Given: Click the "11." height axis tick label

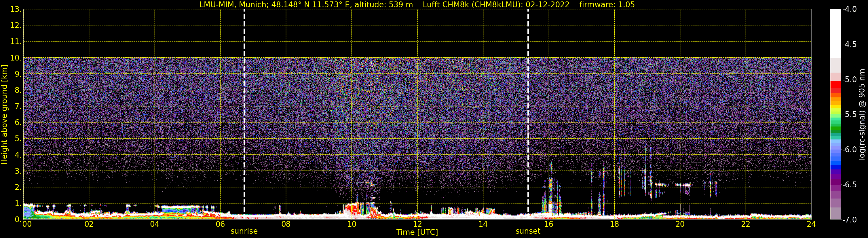Looking at the screenshot, I should tap(16, 41).
